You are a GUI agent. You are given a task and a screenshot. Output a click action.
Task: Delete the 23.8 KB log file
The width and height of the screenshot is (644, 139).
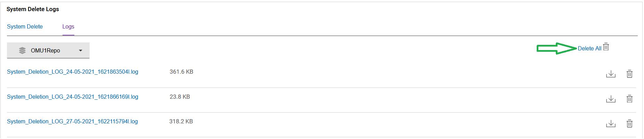pos(629,99)
